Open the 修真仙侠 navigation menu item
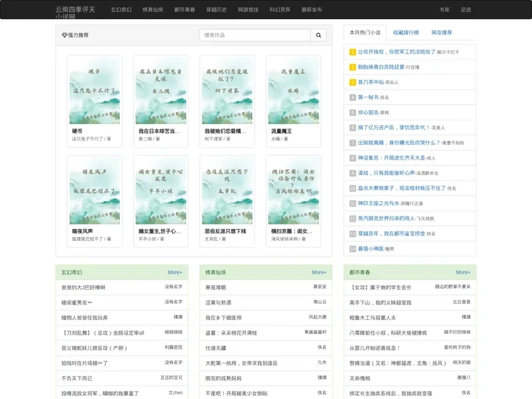This screenshot has width=532, height=399. coord(153,10)
